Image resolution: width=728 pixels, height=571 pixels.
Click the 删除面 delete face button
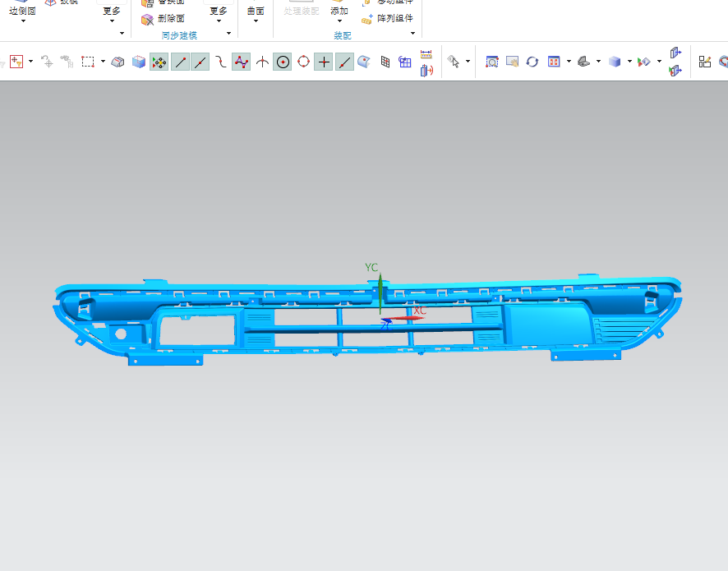pyautogui.click(x=164, y=19)
